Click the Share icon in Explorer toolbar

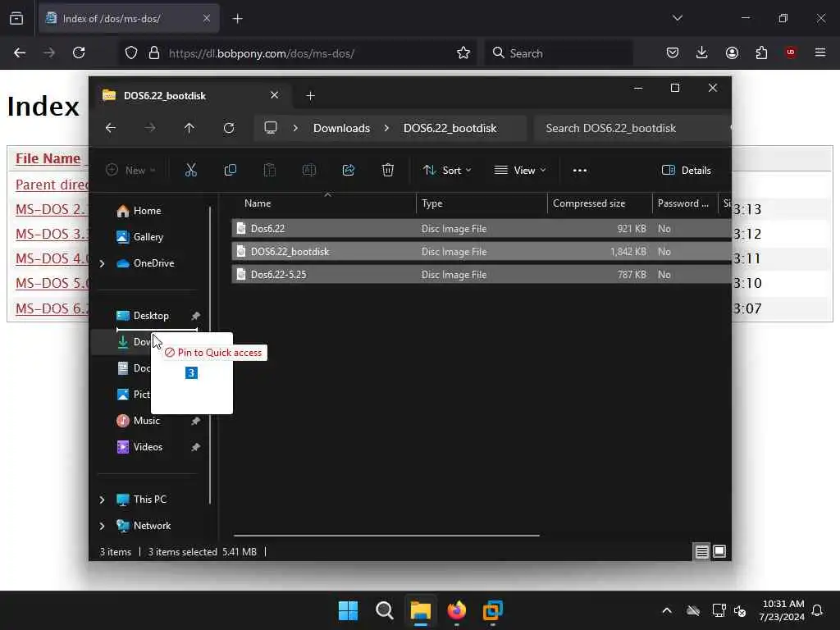coord(348,171)
